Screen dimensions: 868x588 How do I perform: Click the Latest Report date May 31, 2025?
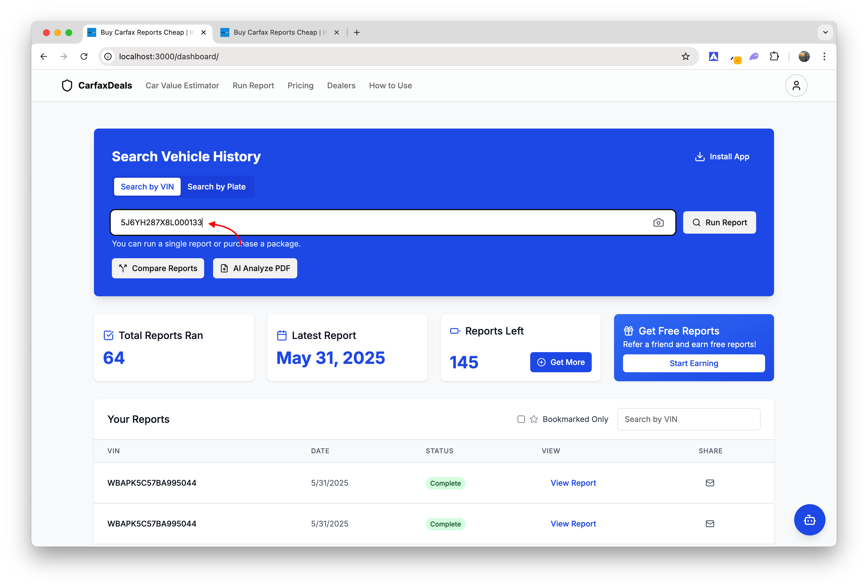[x=331, y=358]
